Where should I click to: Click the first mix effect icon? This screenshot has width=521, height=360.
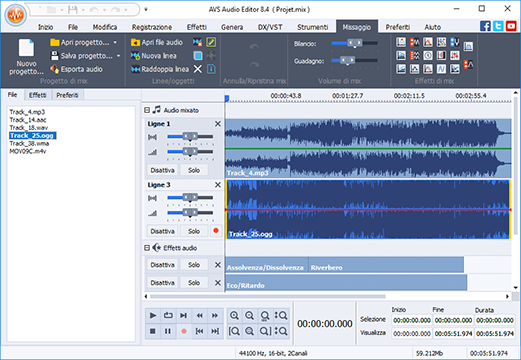[401, 42]
